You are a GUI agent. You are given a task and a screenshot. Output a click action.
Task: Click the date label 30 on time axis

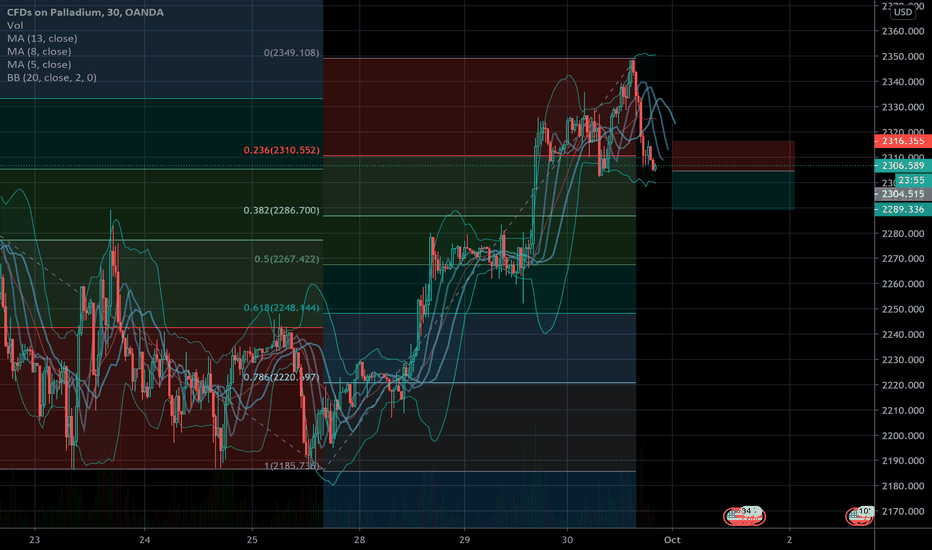pos(567,540)
